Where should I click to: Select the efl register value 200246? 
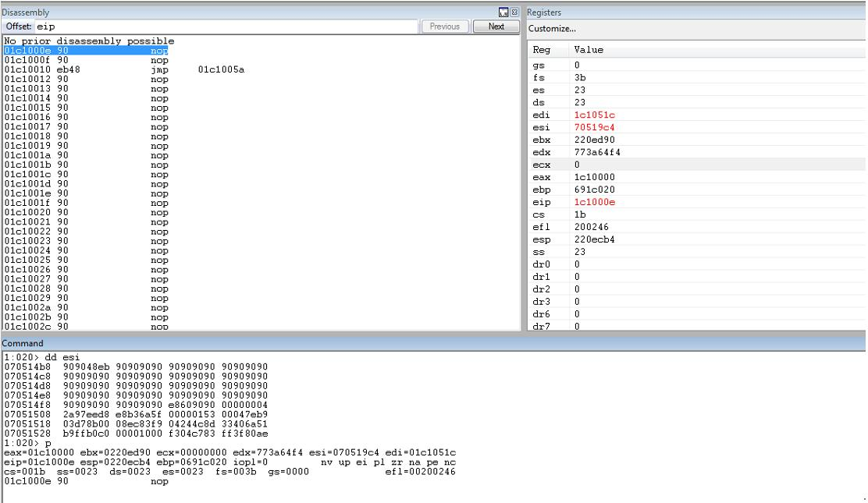[591, 227]
